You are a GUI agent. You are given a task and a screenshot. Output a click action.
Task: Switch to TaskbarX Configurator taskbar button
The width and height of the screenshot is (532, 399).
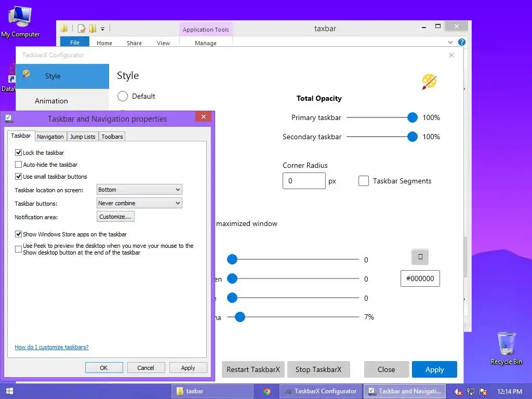[320, 391]
